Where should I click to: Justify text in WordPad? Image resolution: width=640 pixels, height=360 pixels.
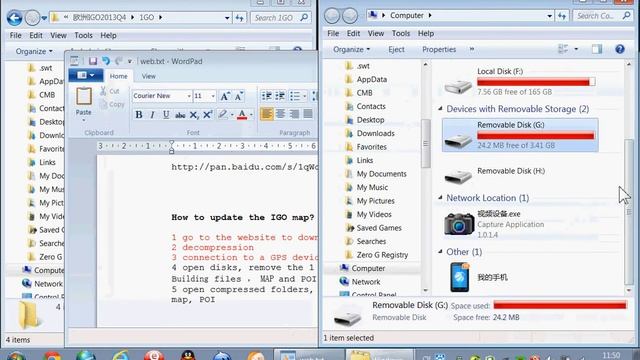point(308,114)
